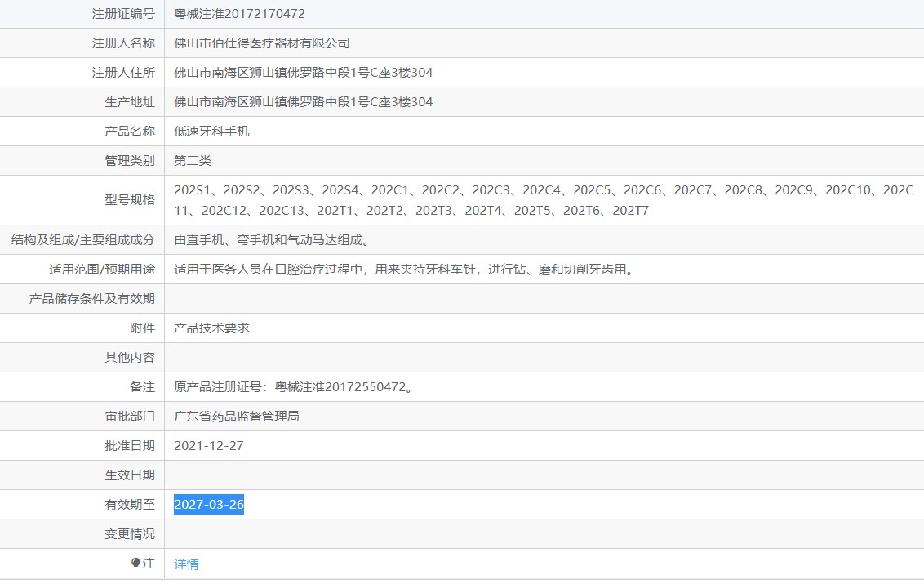This screenshot has height=584, width=924.
Task: Click the 其他内容 label
Action: coord(130,358)
